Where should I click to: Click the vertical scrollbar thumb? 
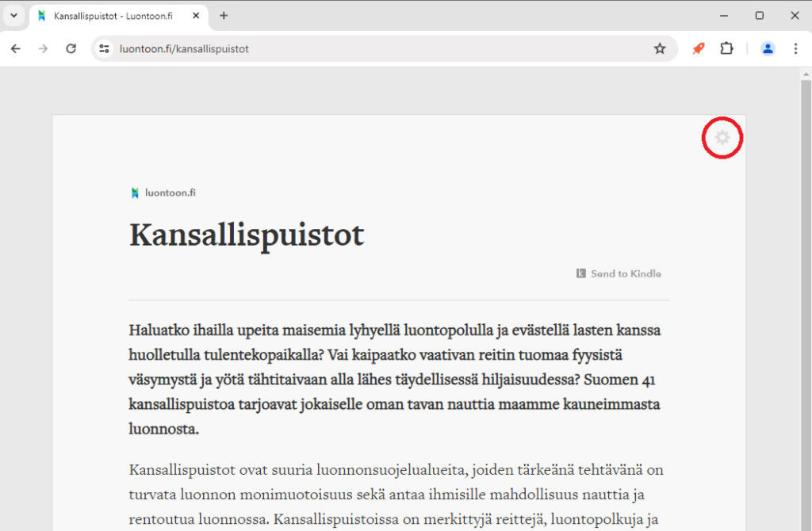click(x=806, y=301)
